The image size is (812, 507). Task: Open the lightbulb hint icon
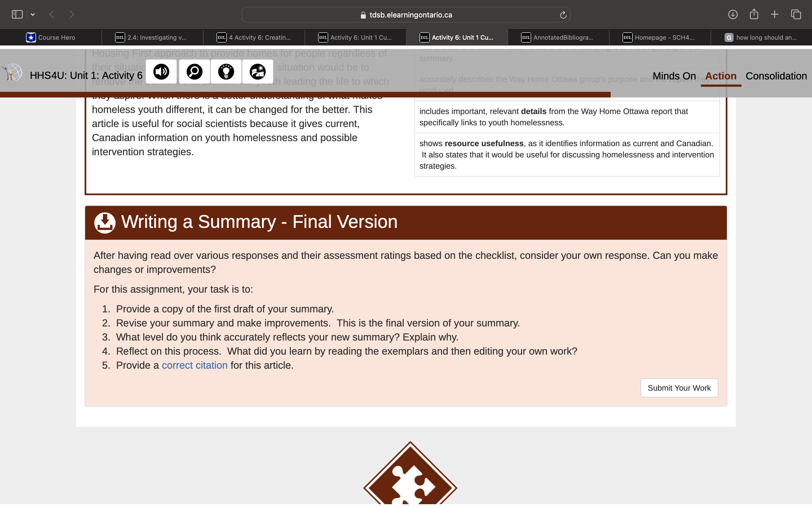click(226, 71)
